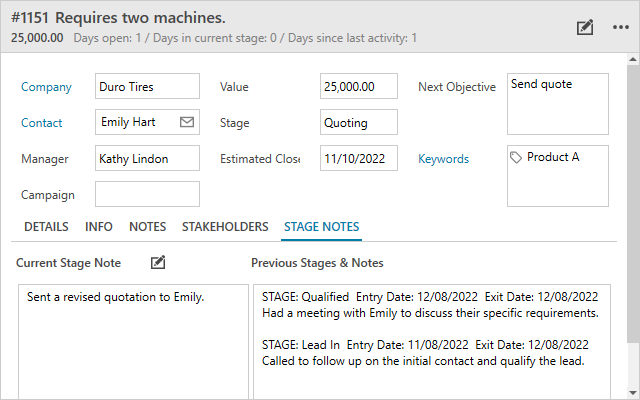Click the Duro Tires company field
Image resolution: width=640 pixels, height=400 pixels.
pyautogui.click(x=147, y=87)
